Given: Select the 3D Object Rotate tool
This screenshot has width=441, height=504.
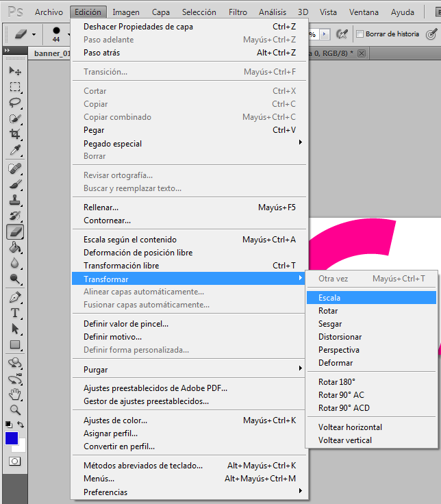Looking at the screenshot, I should point(15,363).
